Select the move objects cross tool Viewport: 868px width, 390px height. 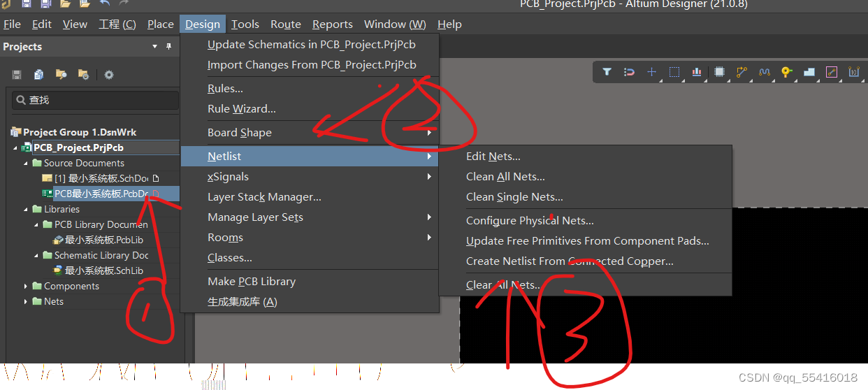coord(651,72)
